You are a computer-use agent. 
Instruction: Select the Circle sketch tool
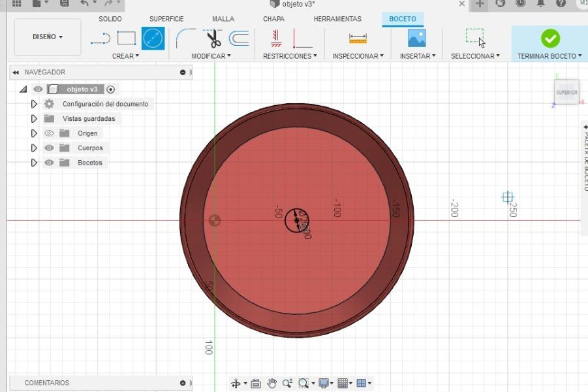[153, 39]
